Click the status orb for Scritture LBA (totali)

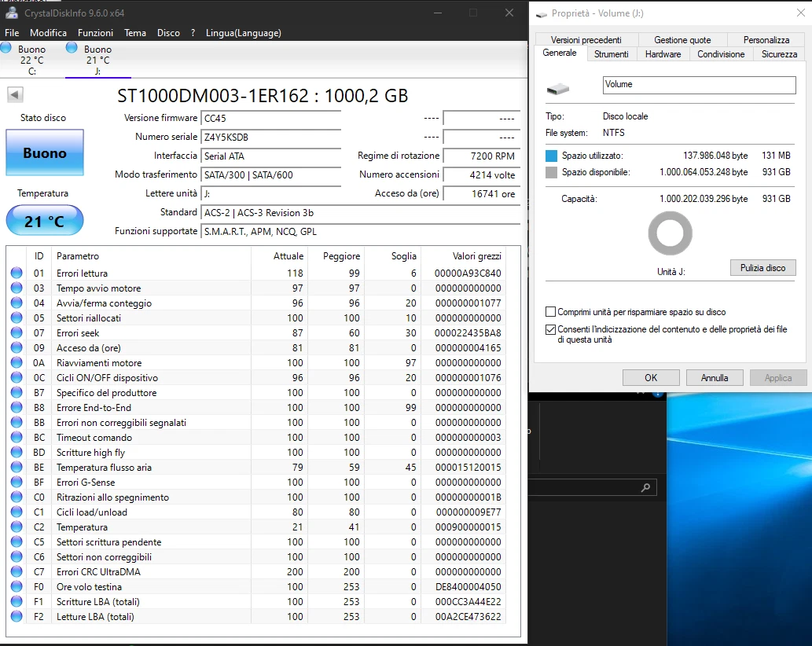[17, 601]
